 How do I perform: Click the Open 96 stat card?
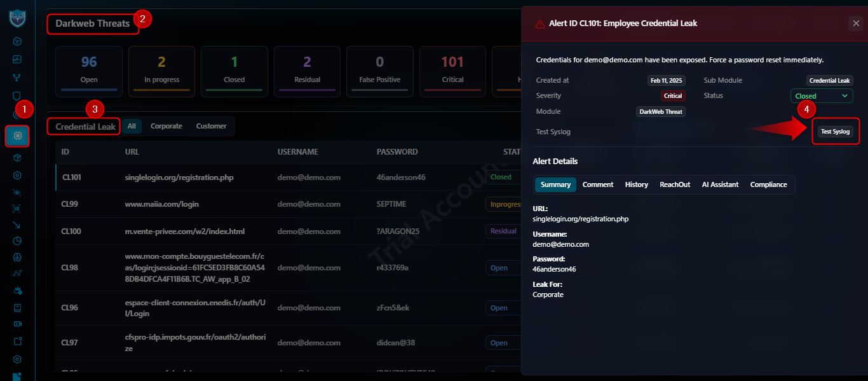click(89, 71)
